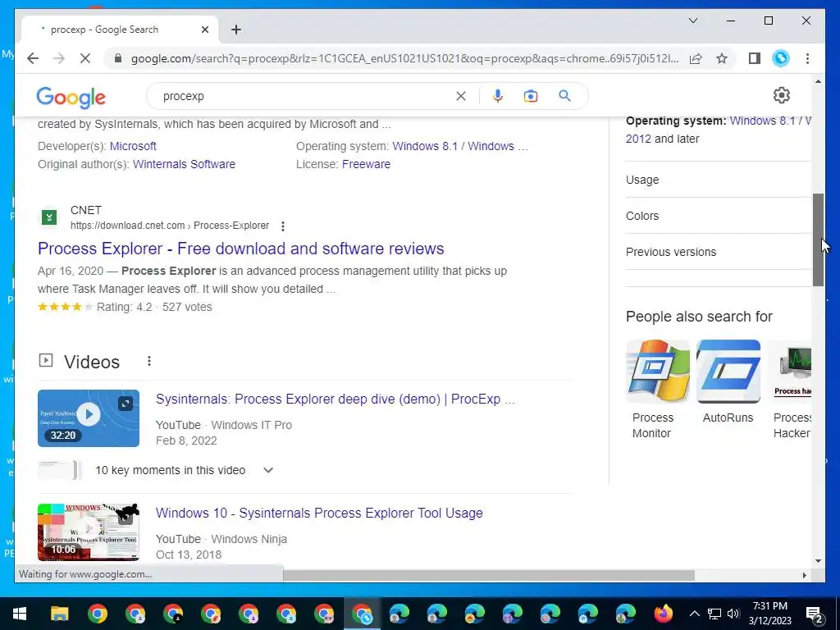Open the Windows Start menu
Image resolution: width=840 pixels, height=630 pixels.
[20, 614]
